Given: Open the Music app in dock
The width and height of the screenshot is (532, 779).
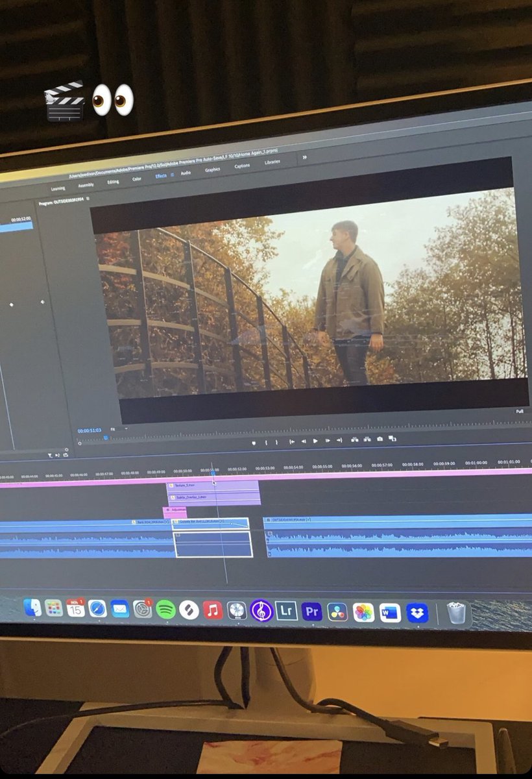Looking at the screenshot, I should pyautogui.click(x=213, y=610).
